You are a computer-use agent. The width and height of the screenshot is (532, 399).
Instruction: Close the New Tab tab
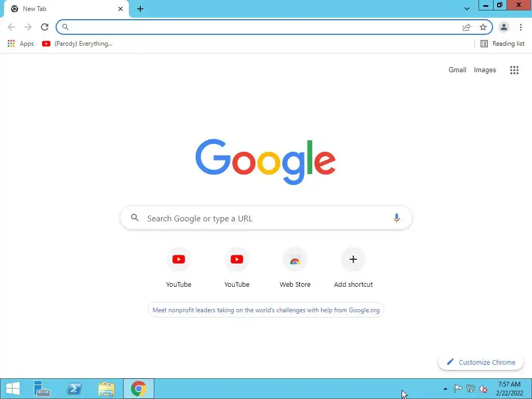pyautogui.click(x=121, y=9)
